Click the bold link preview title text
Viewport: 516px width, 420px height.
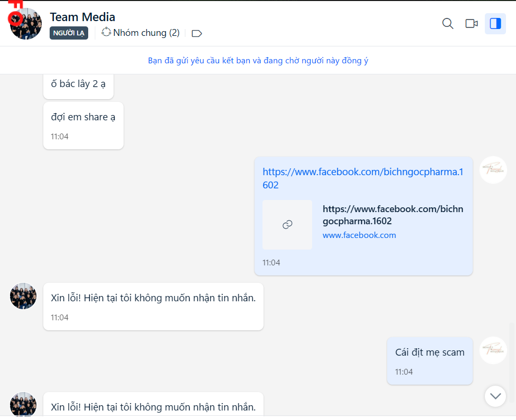click(x=392, y=215)
